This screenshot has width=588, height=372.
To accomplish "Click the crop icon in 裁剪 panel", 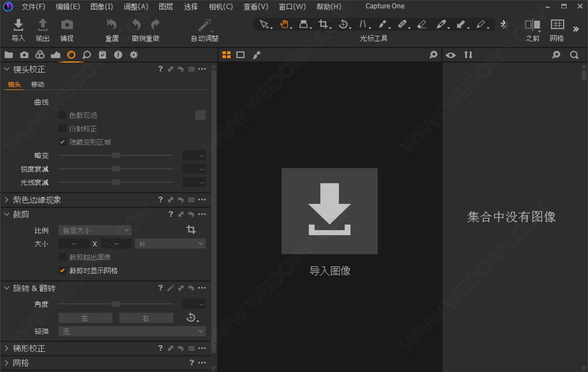I will 191,229.
